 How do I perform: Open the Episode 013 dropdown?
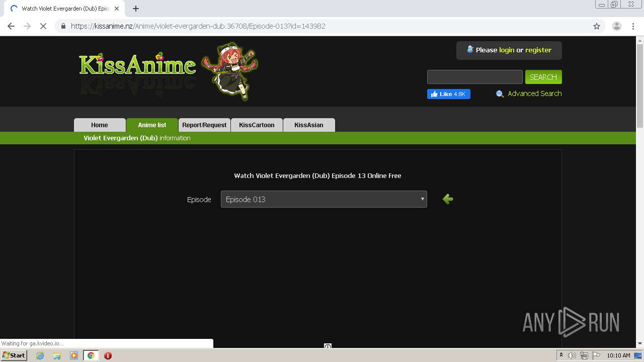click(324, 199)
